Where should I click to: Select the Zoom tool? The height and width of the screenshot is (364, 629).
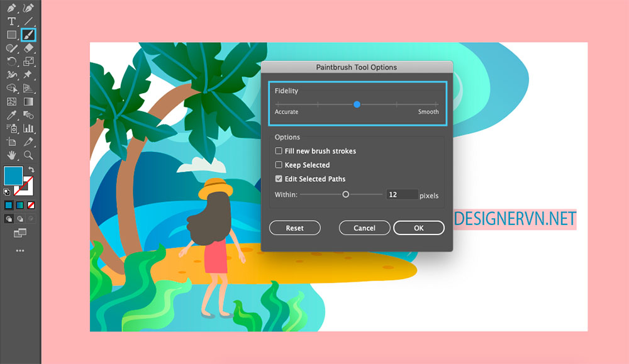[28, 155]
